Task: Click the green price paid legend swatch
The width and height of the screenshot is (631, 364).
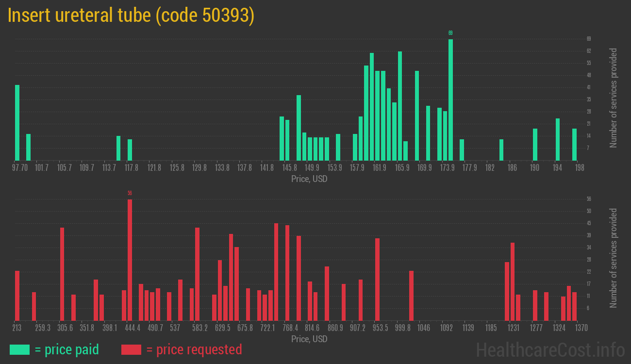Action: coord(19,349)
